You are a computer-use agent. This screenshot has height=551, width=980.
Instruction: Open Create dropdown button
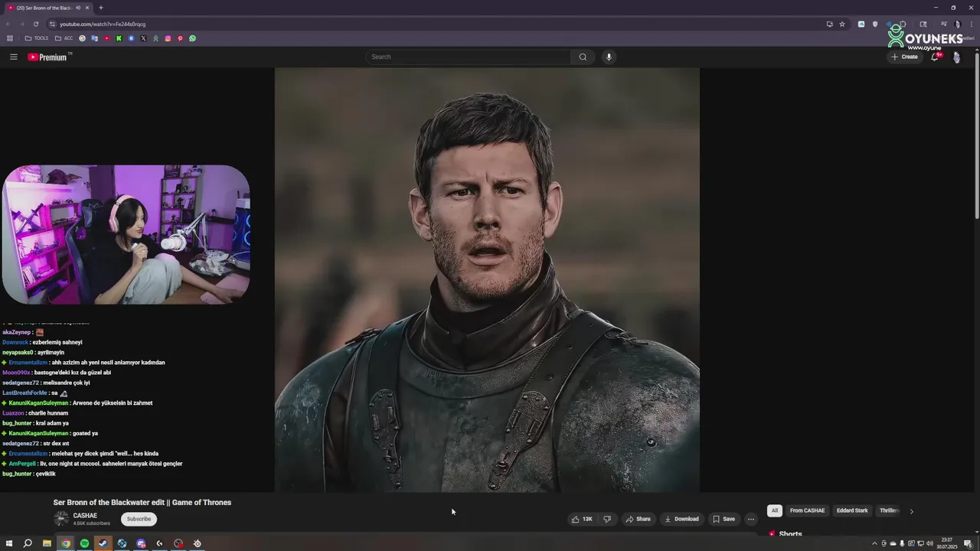904,57
